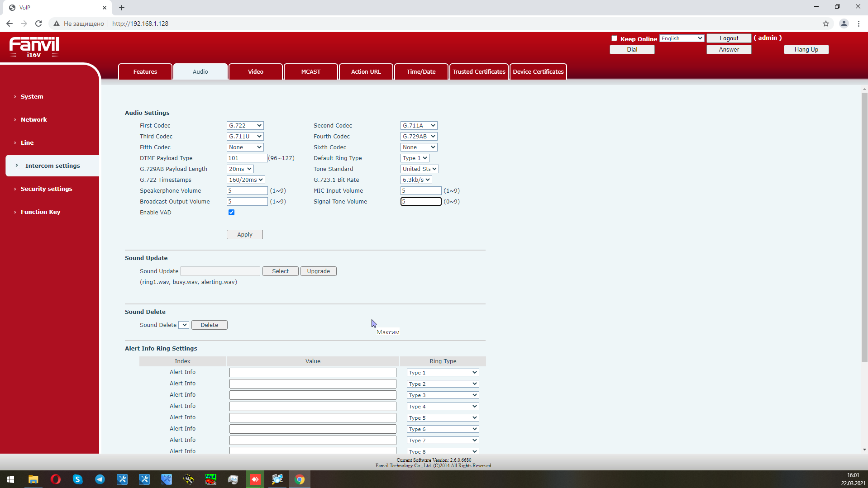Click the browser reload page icon
Image resolution: width=868 pixels, height=488 pixels.
tap(38, 24)
